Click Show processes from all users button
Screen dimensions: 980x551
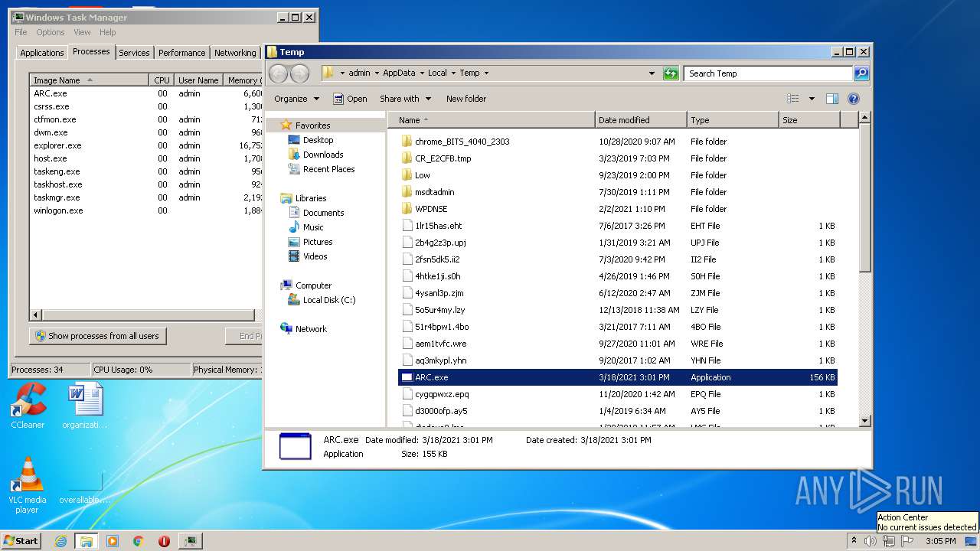[x=97, y=336]
